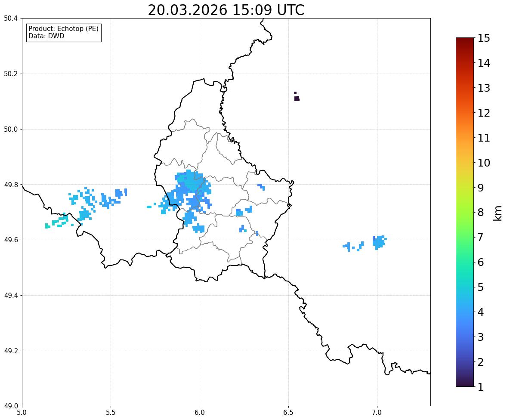Click the colorbar 'km' unit label
This screenshot has width=507, height=420.
(498, 213)
